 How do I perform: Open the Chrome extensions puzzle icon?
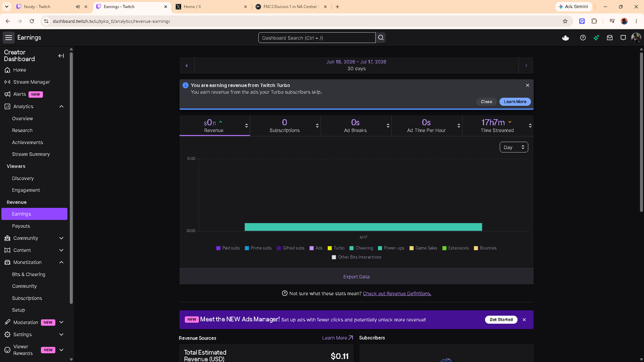(594, 21)
